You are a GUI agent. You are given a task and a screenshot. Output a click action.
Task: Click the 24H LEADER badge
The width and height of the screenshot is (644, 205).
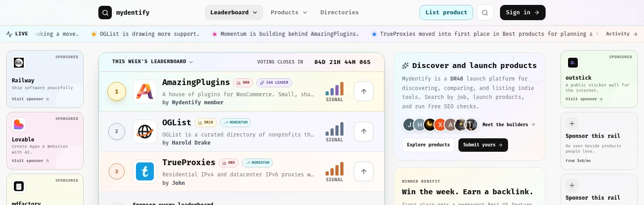click(274, 83)
